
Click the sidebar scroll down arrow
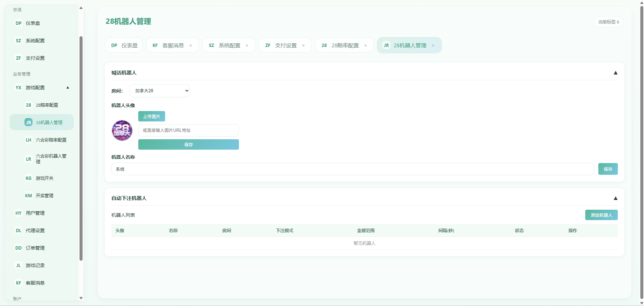point(81,298)
